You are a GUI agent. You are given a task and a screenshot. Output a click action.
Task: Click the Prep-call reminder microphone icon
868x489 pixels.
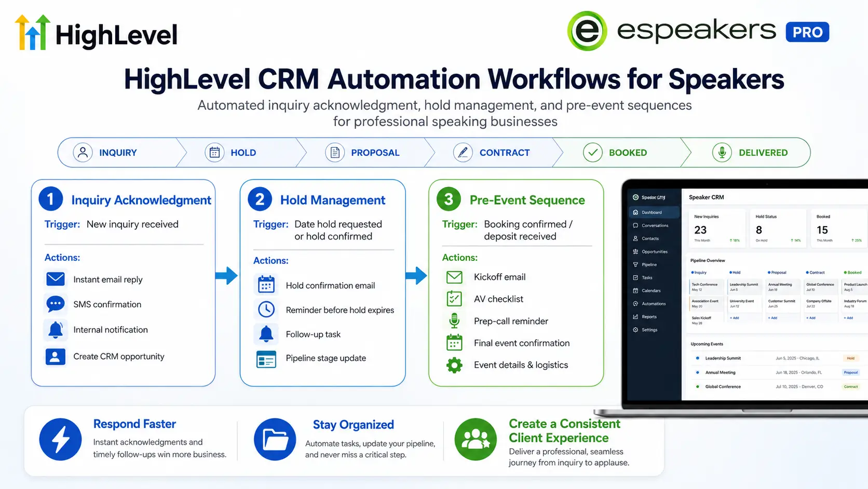tap(454, 321)
